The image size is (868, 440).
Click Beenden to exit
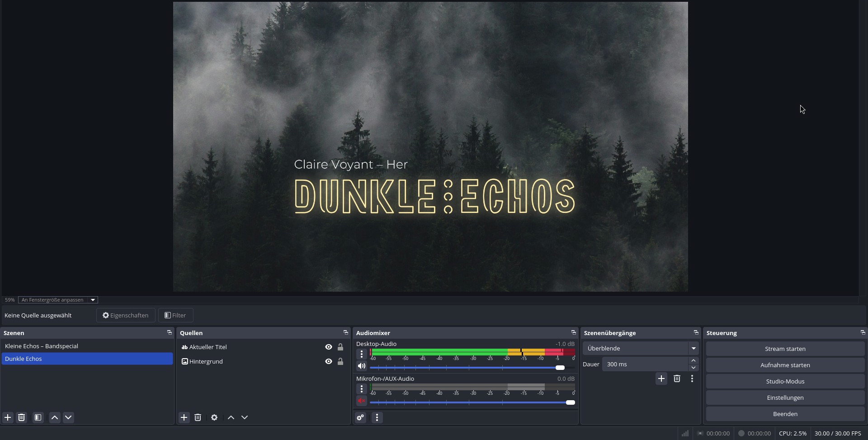785,414
